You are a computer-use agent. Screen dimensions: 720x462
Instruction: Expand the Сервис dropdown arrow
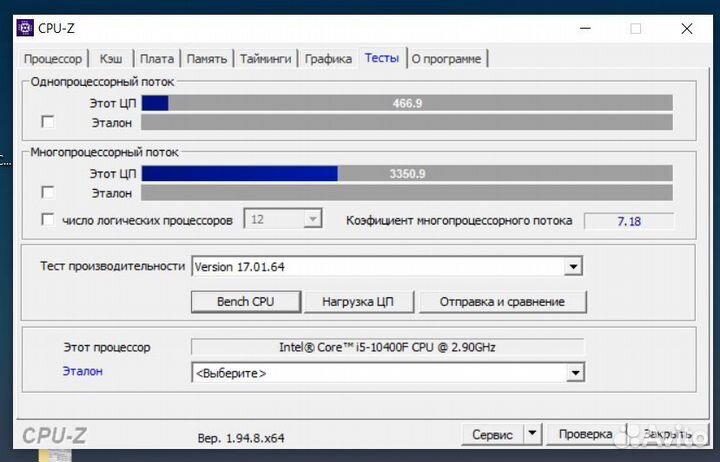tap(532, 434)
